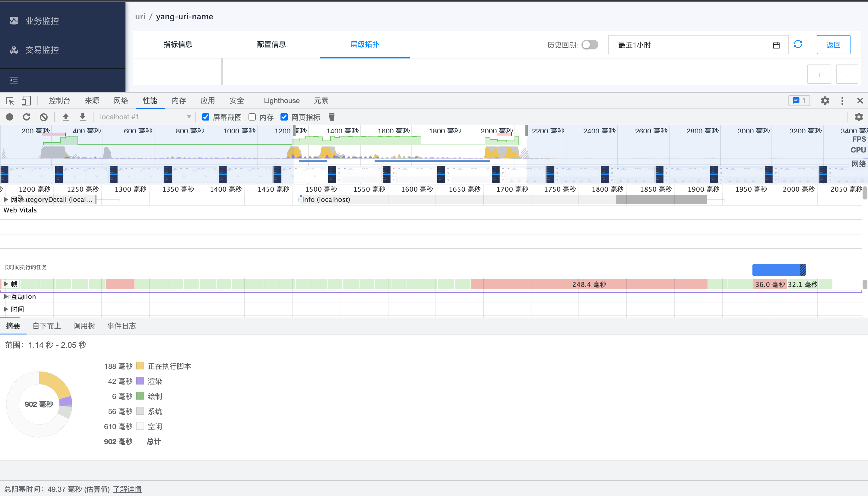Screen dimensions: 868x496
Task: Click the refresh icon next to the time range
Action: tap(798, 44)
